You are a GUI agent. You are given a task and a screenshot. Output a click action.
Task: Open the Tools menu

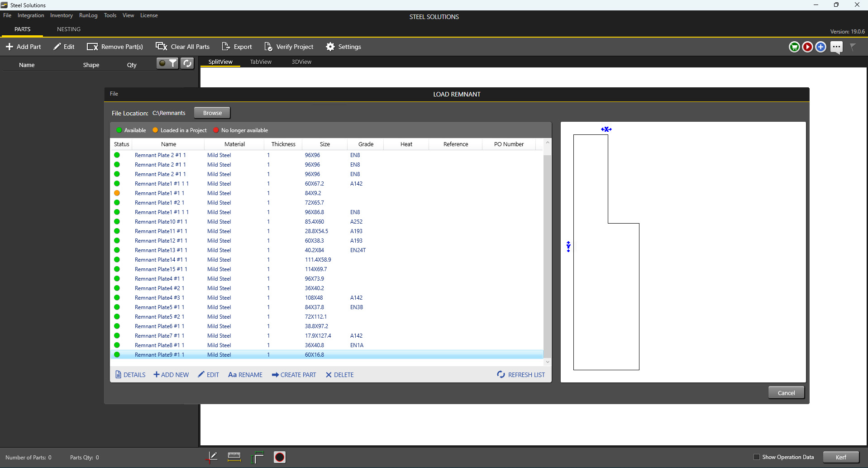pos(110,15)
